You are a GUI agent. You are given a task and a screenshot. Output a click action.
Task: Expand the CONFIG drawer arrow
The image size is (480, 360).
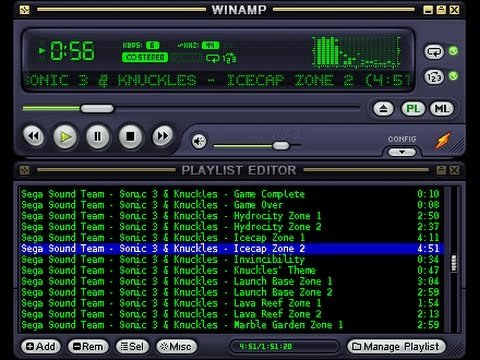point(402,152)
